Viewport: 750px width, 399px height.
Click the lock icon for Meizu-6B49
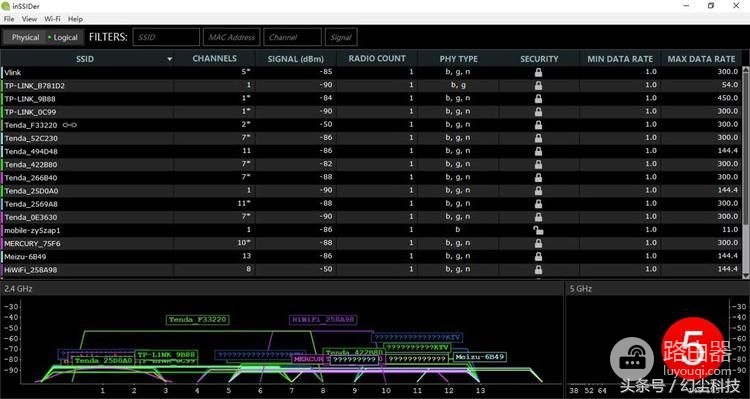(539, 256)
